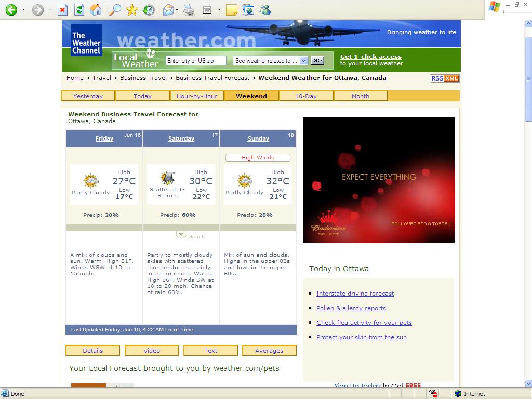Screen dimensions: 532x399
Task: Go back with the green Back arrow
Action: coord(11,10)
